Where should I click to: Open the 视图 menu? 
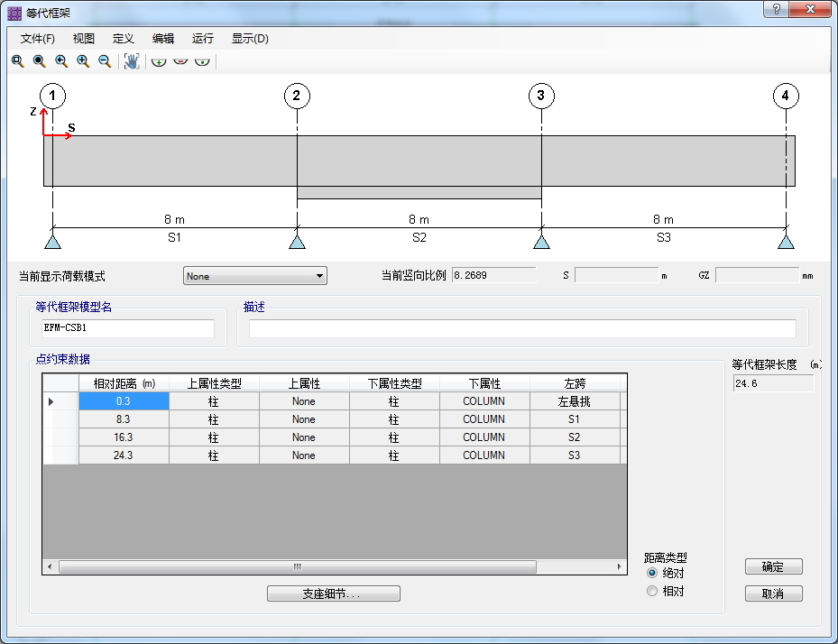(83, 39)
